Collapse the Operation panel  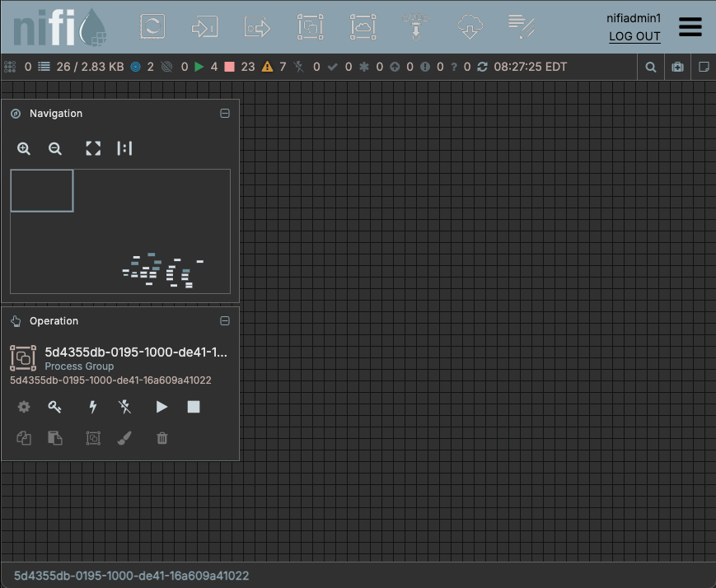point(225,321)
